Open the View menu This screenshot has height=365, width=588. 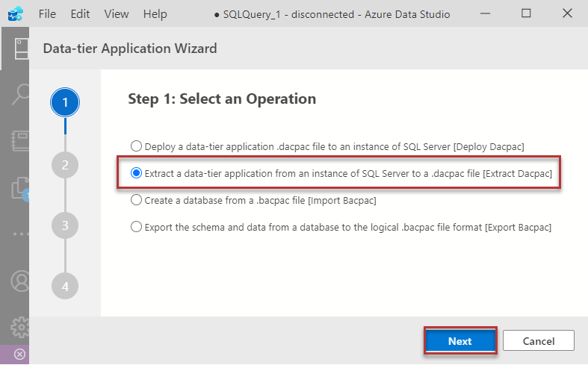[x=117, y=14]
